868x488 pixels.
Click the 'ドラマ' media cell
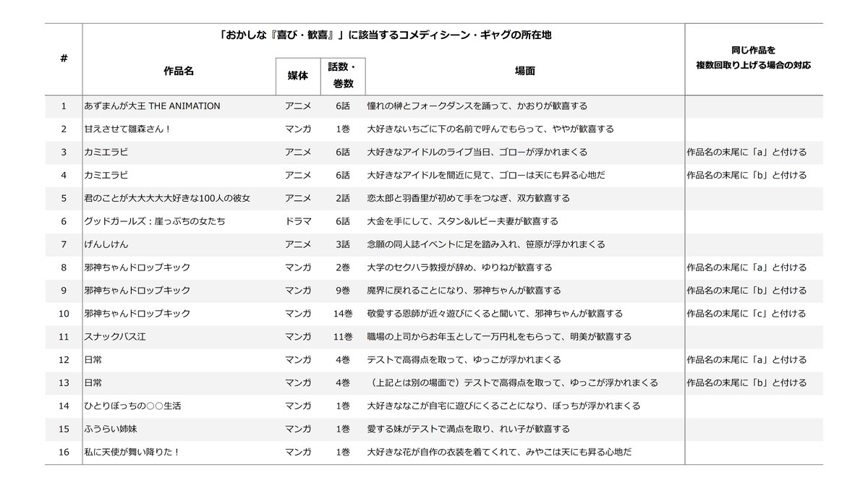point(298,221)
